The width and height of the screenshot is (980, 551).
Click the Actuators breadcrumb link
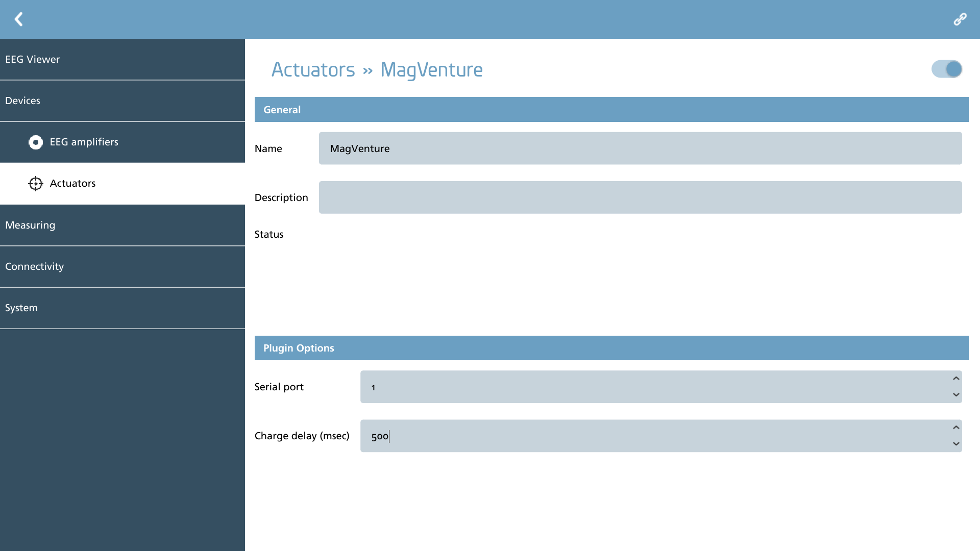(x=313, y=70)
